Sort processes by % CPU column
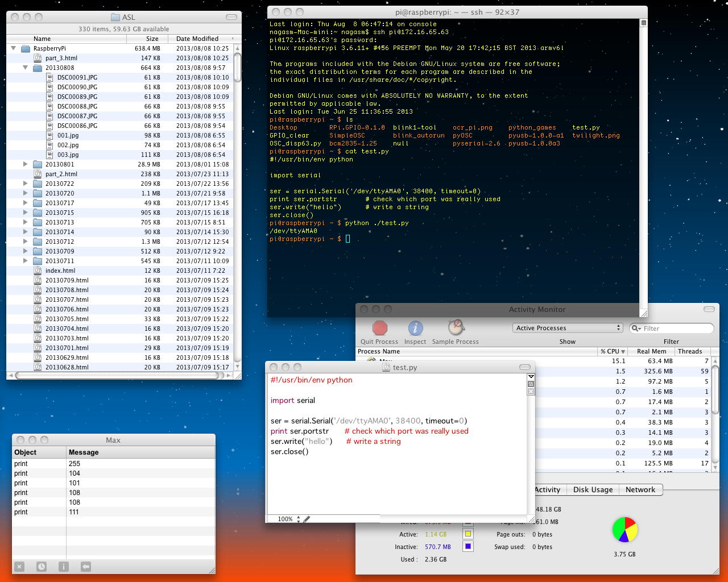Viewport: 728px width, 582px height. tap(612, 351)
